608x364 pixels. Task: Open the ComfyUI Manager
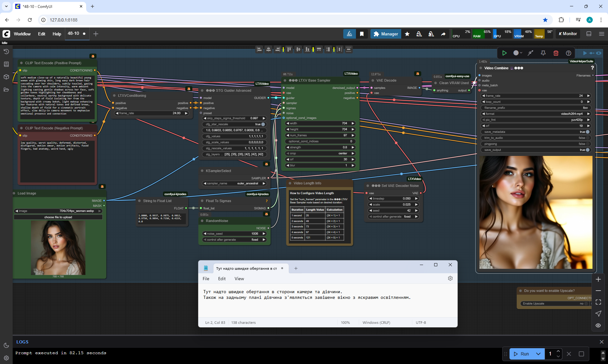(386, 34)
